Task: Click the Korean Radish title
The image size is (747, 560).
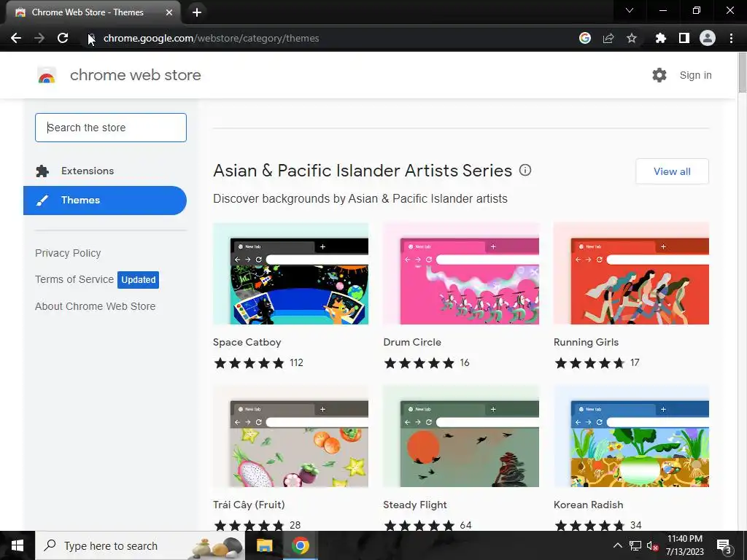Action: pyautogui.click(x=589, y=505)
